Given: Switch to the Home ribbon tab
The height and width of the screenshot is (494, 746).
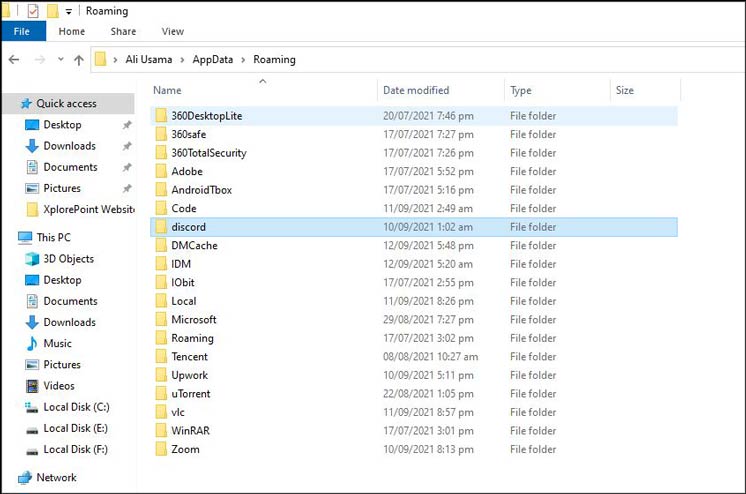Looking at the screenshot, I should (x=72, y=31).
